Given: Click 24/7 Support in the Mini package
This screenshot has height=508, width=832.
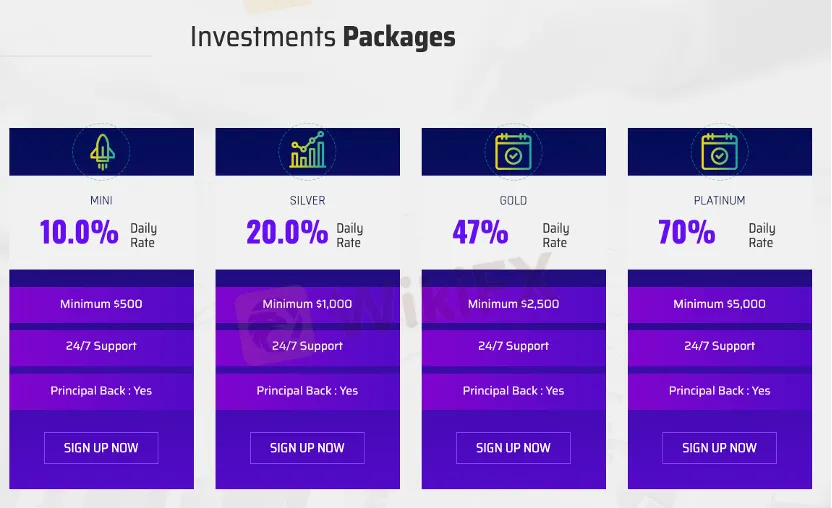Looking at the screenshot, I should click(x=101, y=346).
